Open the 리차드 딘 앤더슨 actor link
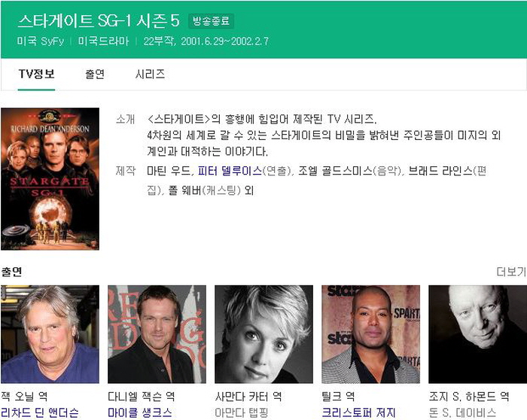This screenshot has width=527, height=420. [x=38, y=412]
